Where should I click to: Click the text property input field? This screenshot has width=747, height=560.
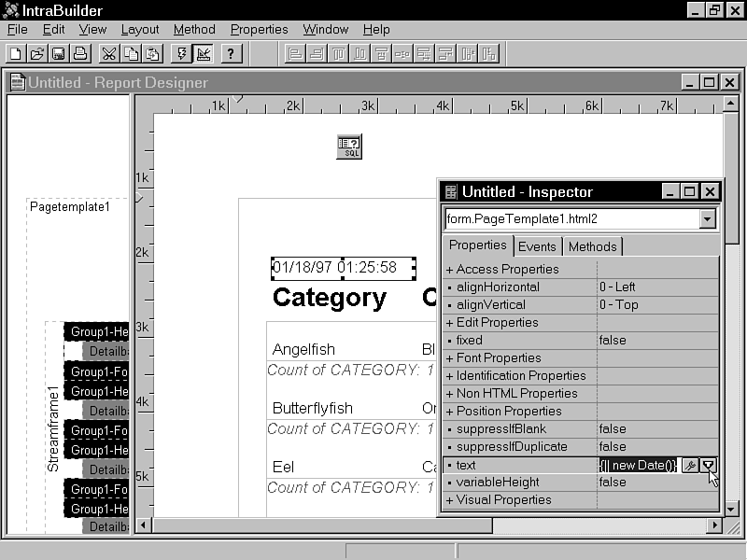pyautogui.click(x=638, y=465)
